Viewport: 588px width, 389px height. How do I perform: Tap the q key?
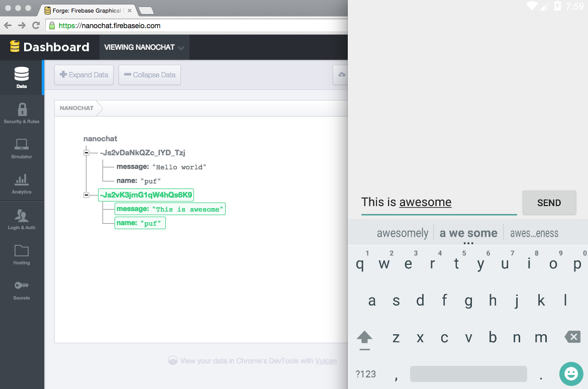pyautogui.click(x=360, y=264)
